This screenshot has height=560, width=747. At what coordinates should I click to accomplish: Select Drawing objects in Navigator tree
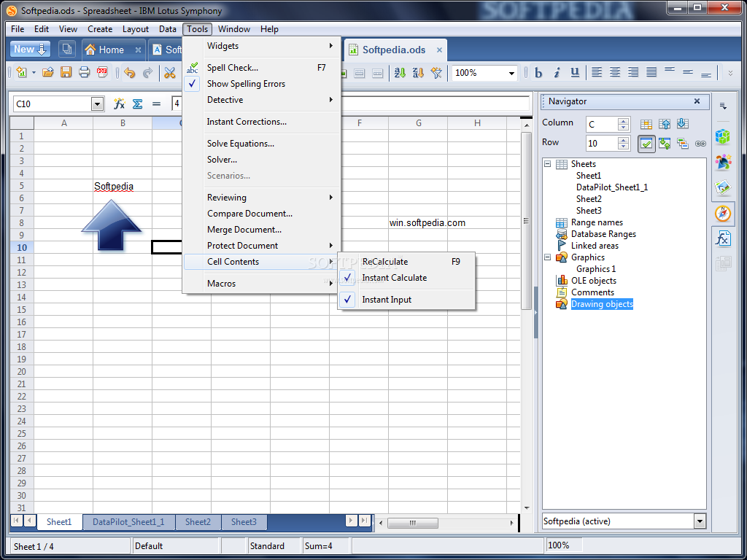pos(602,304)
